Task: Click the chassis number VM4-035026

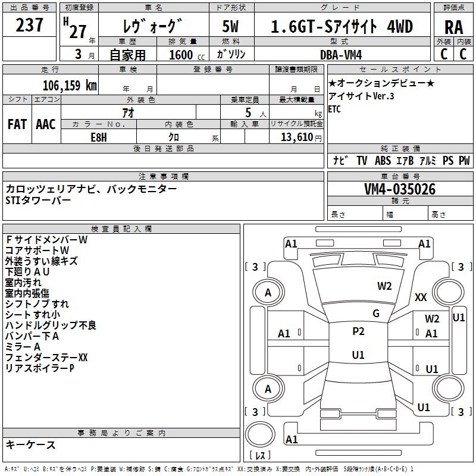Action: (x=400, y=189)
